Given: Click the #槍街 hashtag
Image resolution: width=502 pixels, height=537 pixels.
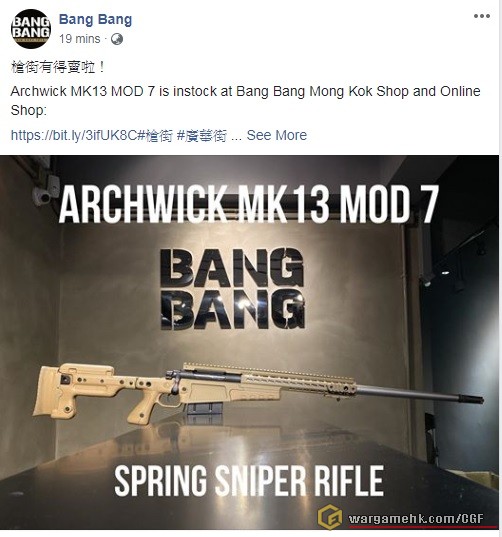Looking at the screenshot, I should pos(155,136).
